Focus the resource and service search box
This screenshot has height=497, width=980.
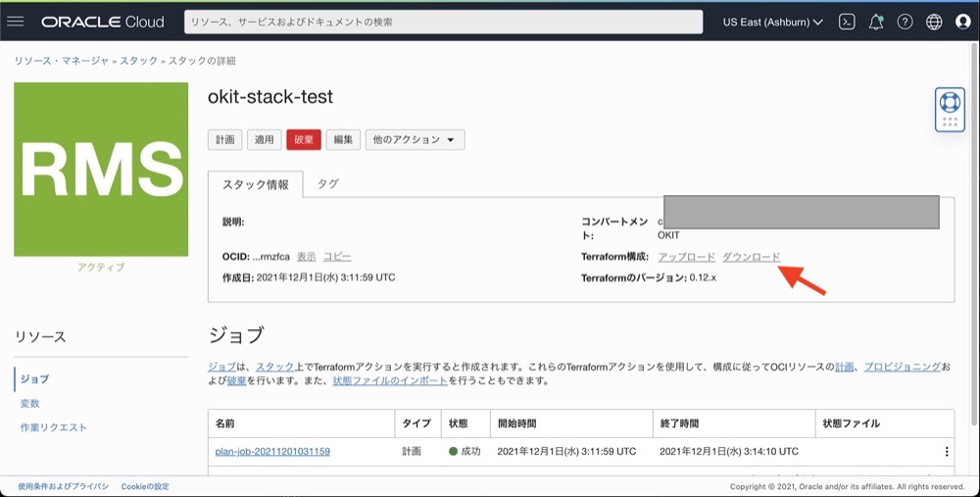(x=443, y=22)
